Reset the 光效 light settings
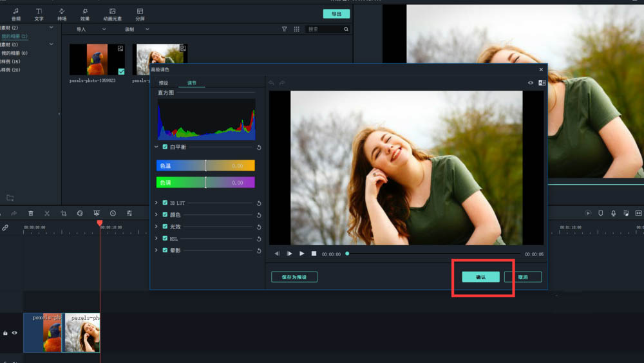The image size is (644, 363). [259, 227]
